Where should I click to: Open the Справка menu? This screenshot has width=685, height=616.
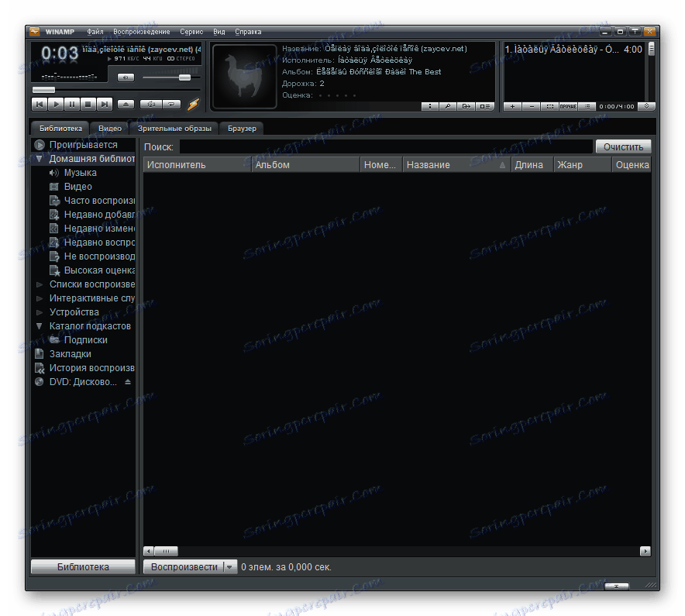tap(248, 32)
